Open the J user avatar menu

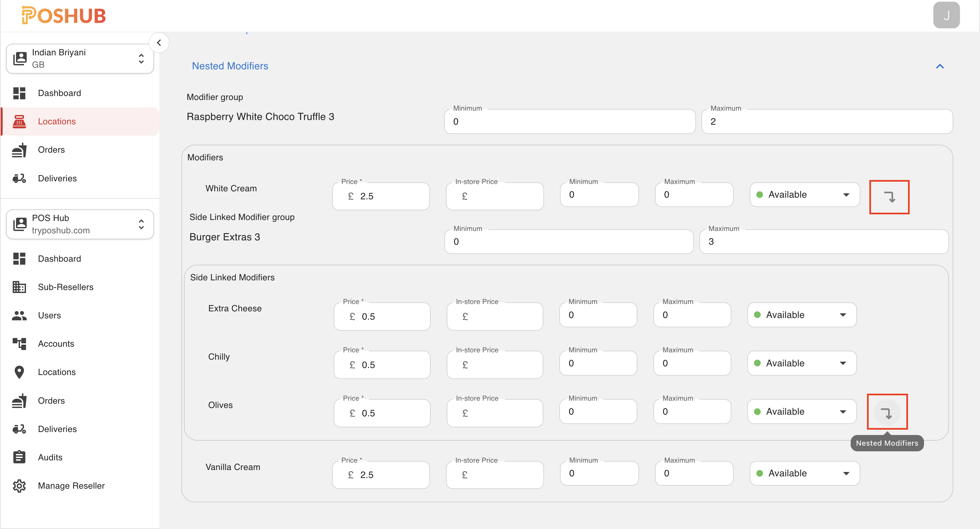[x=946, y=15]
